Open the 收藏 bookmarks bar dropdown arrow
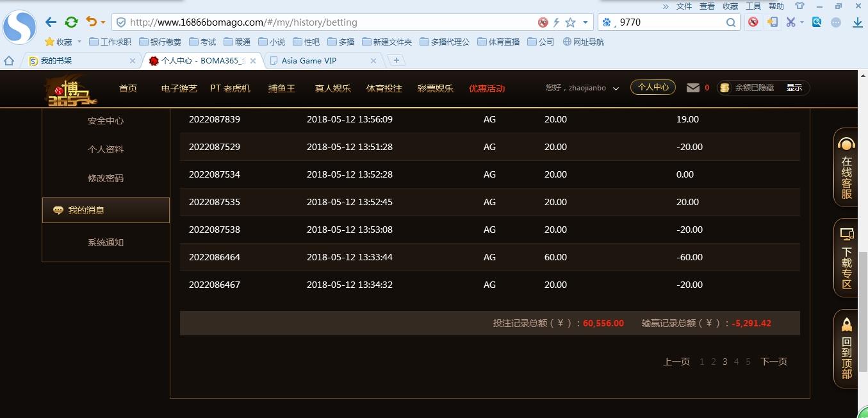 point(79,42)
